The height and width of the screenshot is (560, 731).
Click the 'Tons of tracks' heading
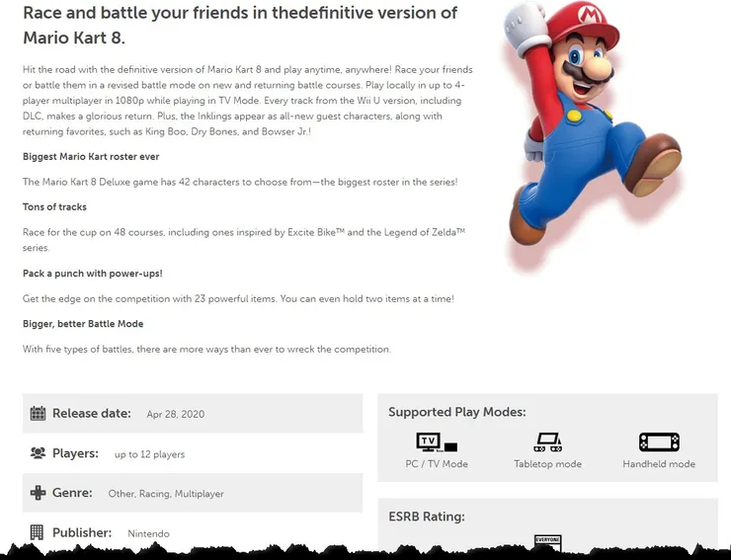click(54, 207)
